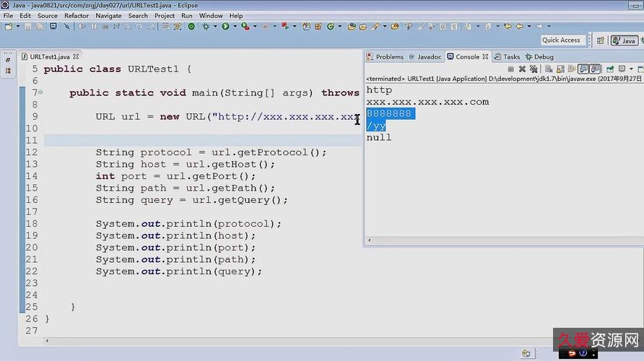
Task: Close the URLTest1.java editor tab
Action: tap(76, 56)
